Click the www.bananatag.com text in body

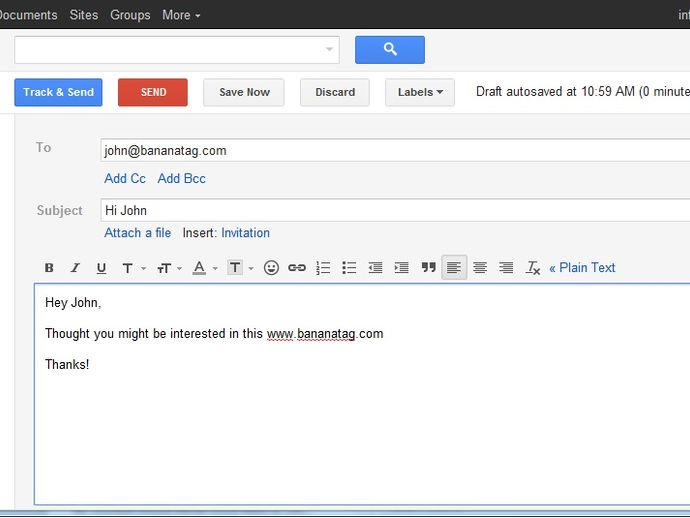[325, 334]
